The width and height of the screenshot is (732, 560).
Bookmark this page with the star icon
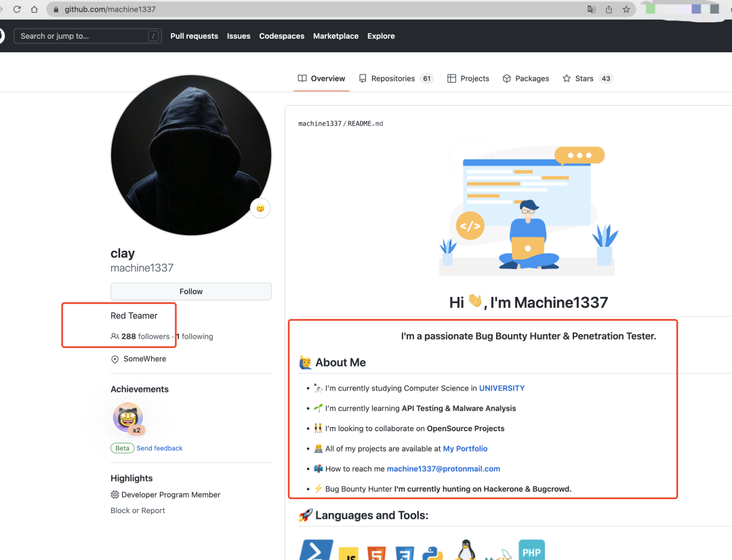[x=626, y=9]
